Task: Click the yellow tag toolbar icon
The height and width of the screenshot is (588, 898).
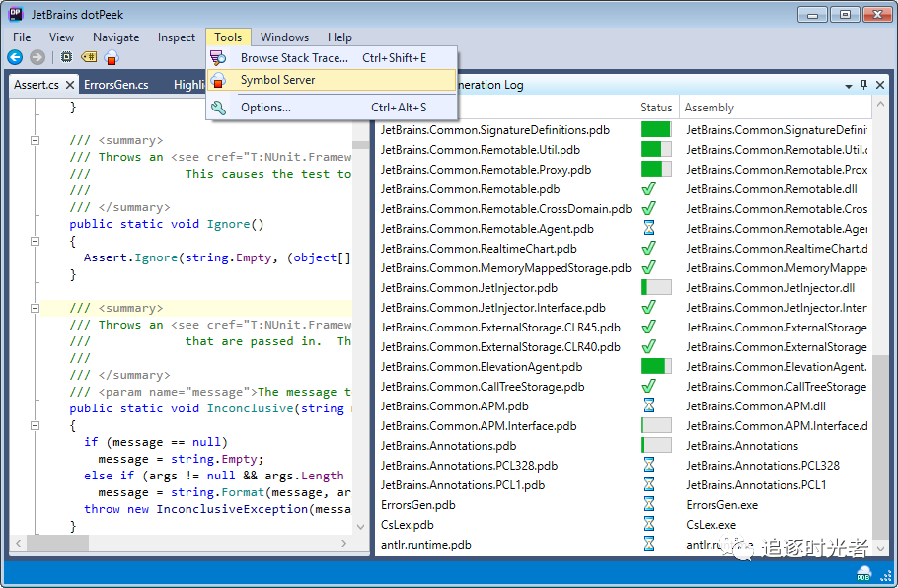Action: (x=89, y=57)
